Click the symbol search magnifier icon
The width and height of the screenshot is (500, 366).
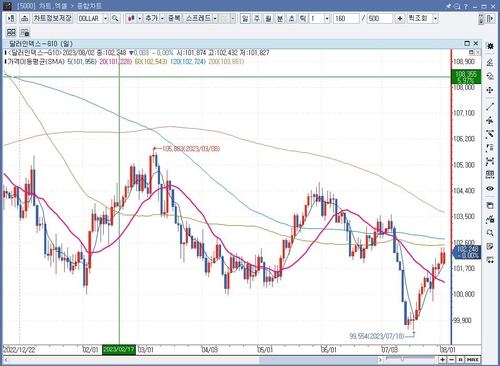(x=115, y=19)
